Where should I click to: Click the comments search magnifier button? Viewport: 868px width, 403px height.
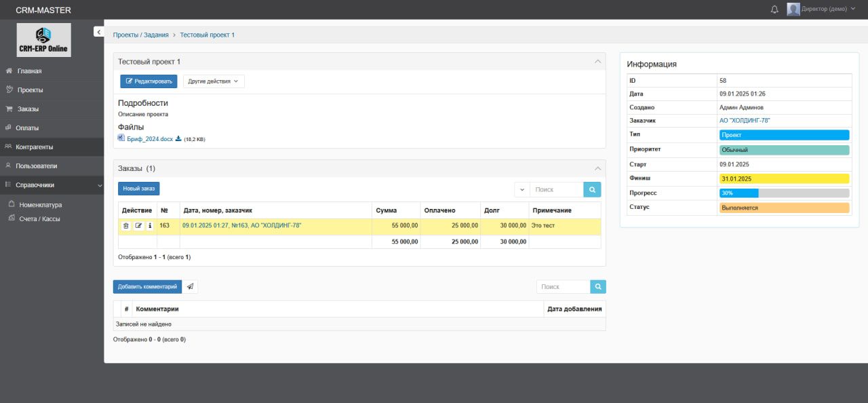pos(598,287)
